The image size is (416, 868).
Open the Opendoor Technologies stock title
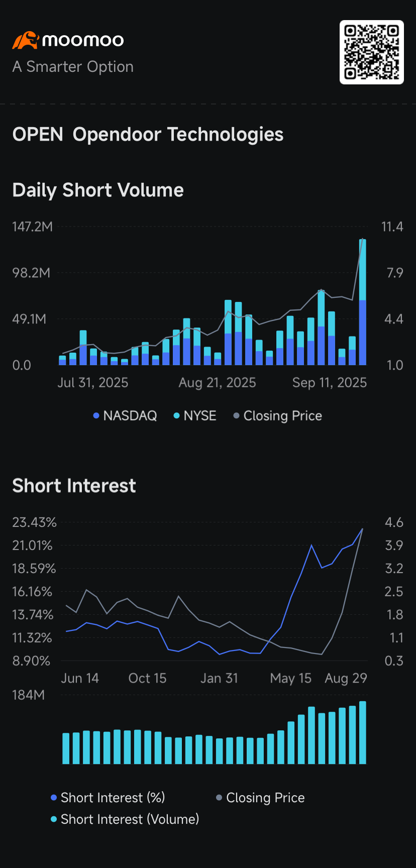[x=178, y=135]
